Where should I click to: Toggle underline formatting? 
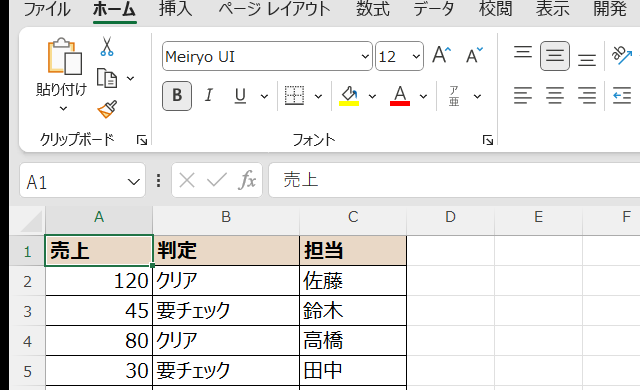(x=240, y=96)
